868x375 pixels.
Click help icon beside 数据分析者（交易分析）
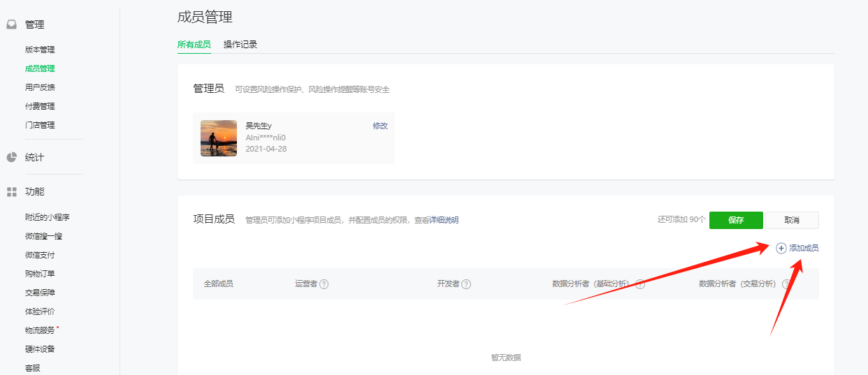(x=786, y=284)
